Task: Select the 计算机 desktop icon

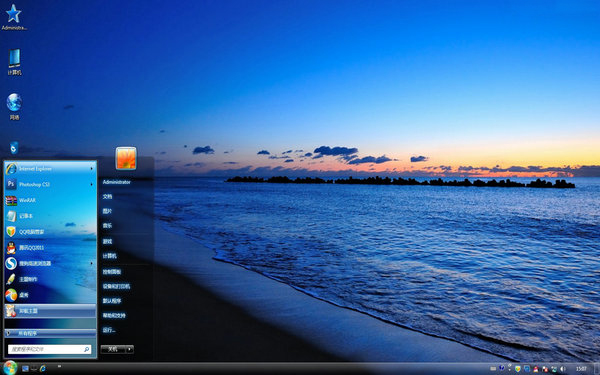Action: 14,62
